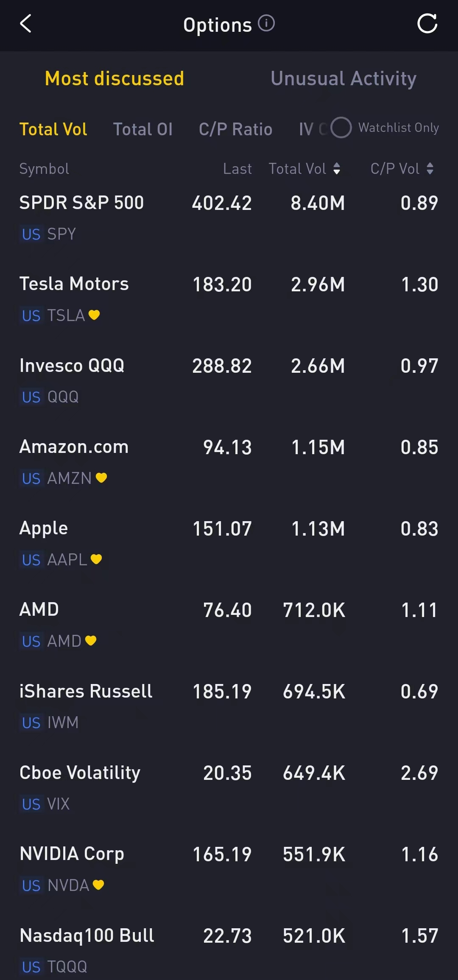Open the SPDR S&P 500 row

click(x=229, y=218)
